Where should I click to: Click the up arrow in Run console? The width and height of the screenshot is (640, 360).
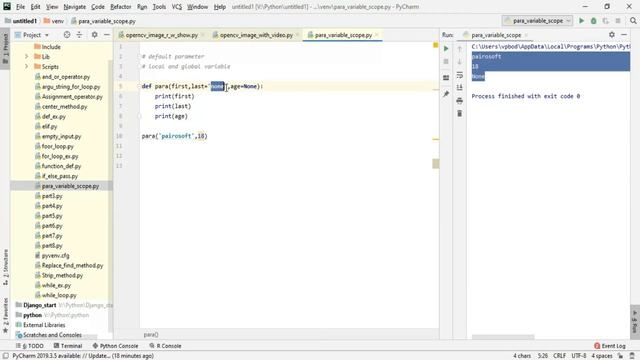coord(460,49)
